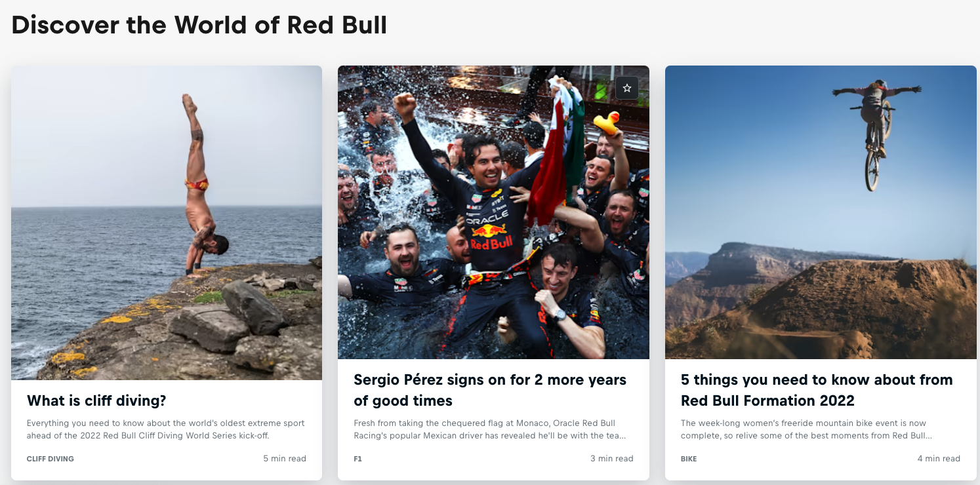Image resolution: width=980 pixels, height=485 pixels.
Task: Click the 'Discover the World of Red Bull' heading
Action: (199, 25)
